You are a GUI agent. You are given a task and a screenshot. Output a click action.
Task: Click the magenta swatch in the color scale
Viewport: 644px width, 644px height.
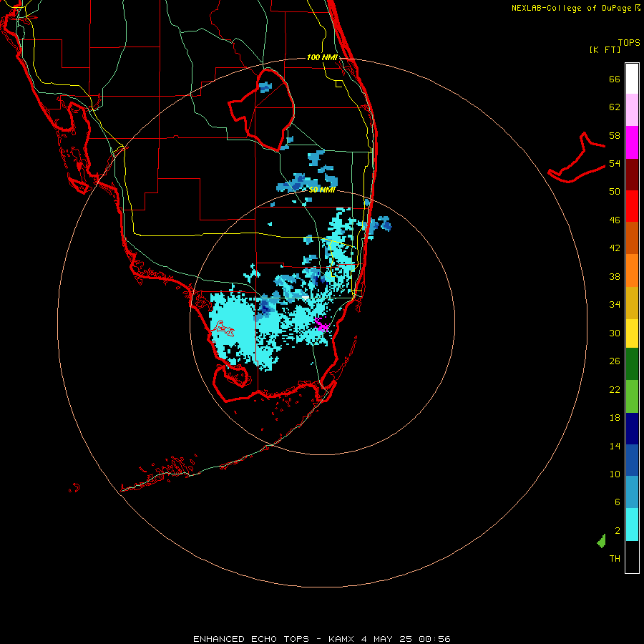coord(632,142)
